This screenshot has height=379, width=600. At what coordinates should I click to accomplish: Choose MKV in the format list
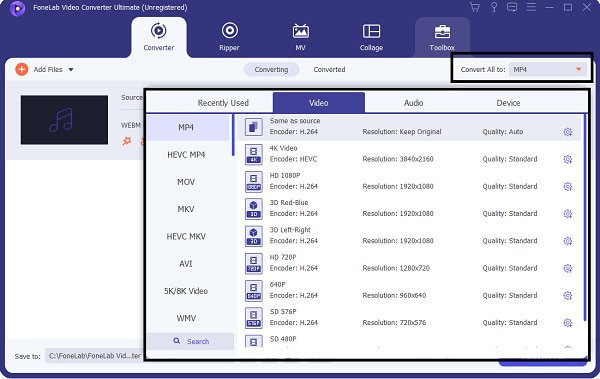186,209
